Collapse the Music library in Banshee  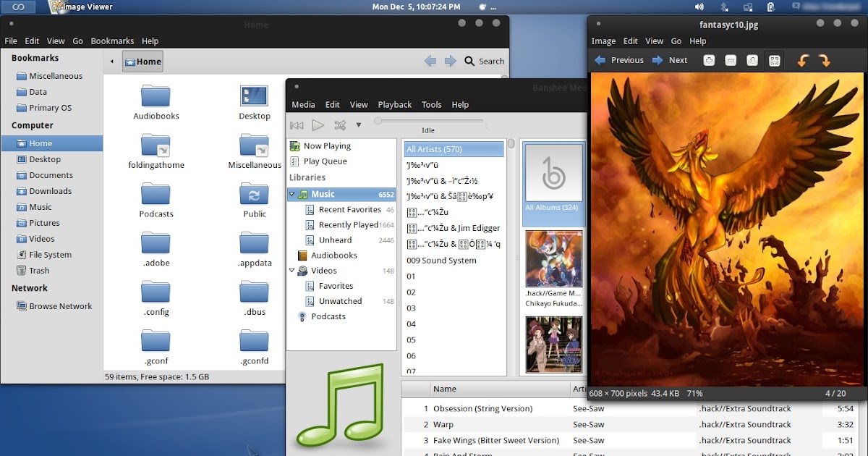pos(292,194)
